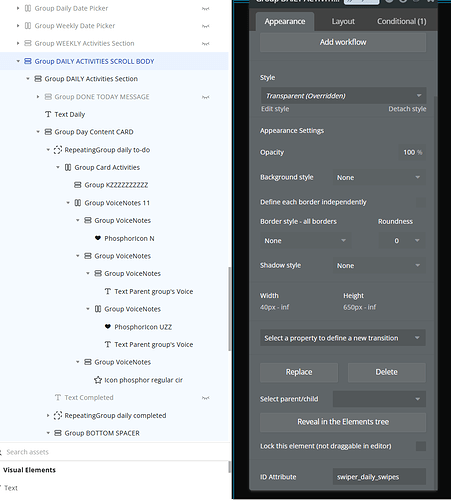Click group icon of Group VoiceNotes directly above Icon phosphor regular cir
This screenshot has width=451, height=500.
coord(88,362)
